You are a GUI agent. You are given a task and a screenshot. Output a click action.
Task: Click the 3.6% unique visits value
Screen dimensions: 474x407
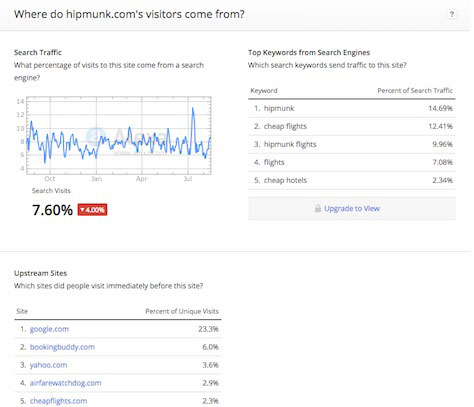click(210, 365)
